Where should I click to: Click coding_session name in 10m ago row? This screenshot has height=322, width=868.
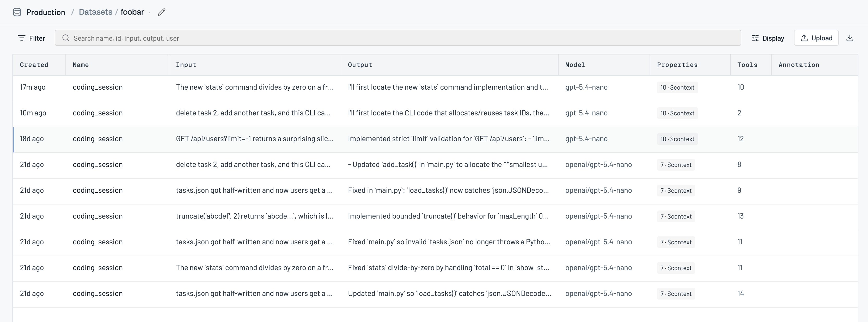click(x=98, y=113)
